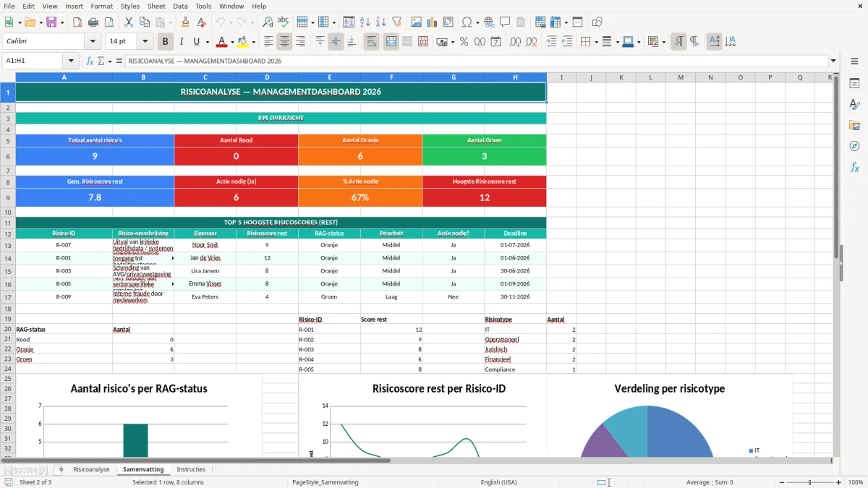
Task: Sort ascending with the A-Z arrow icon
Action: pyautogui.click(x=365, y=22)
